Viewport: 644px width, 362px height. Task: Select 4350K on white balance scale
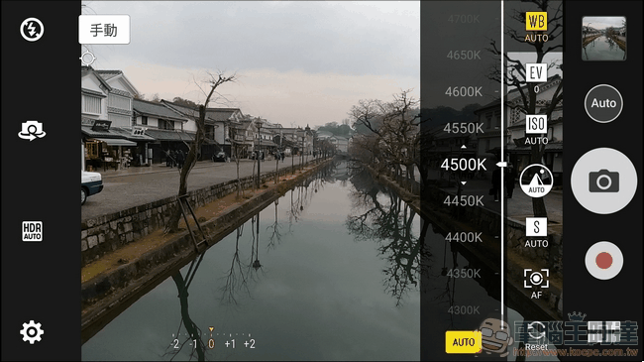tap(464, 274)
